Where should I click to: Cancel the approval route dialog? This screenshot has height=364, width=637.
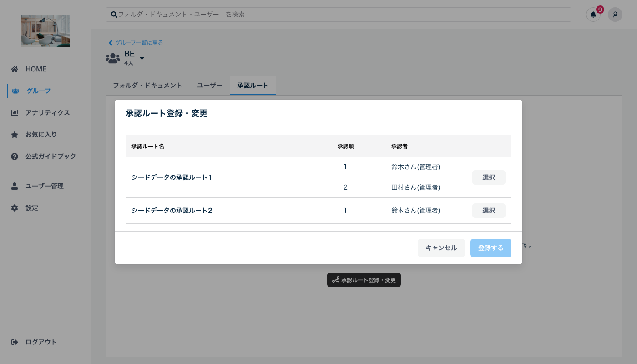click(x=441, y=248)
